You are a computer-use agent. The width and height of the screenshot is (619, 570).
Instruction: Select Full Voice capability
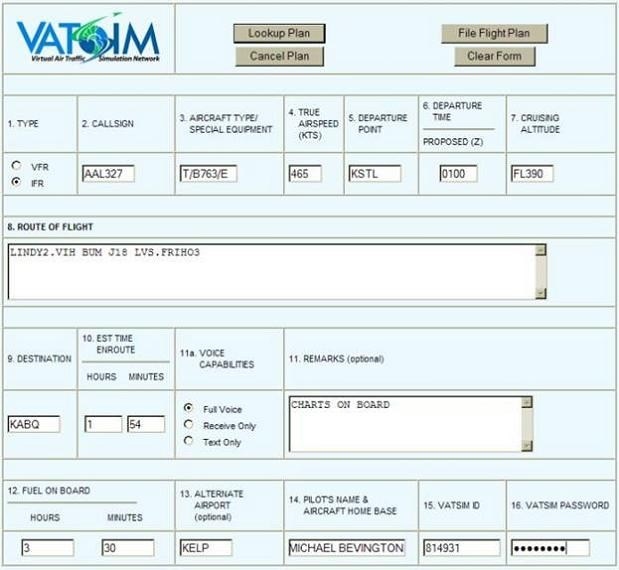(189, 408)
